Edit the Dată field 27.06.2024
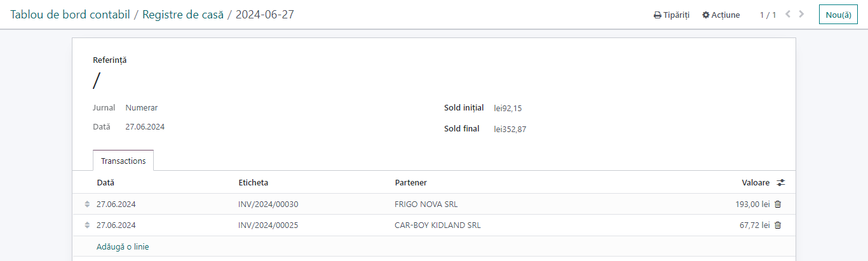This screenshot has height=261, width=868. (x=145, y=127)
